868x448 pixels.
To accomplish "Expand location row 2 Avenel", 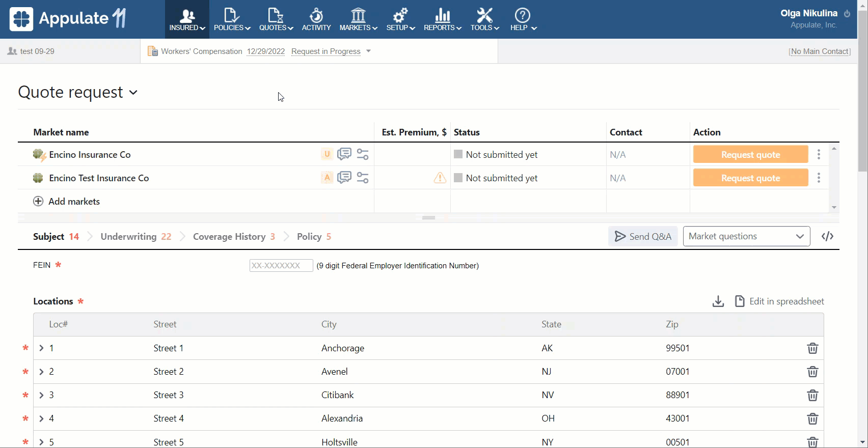I will [42, 372].
